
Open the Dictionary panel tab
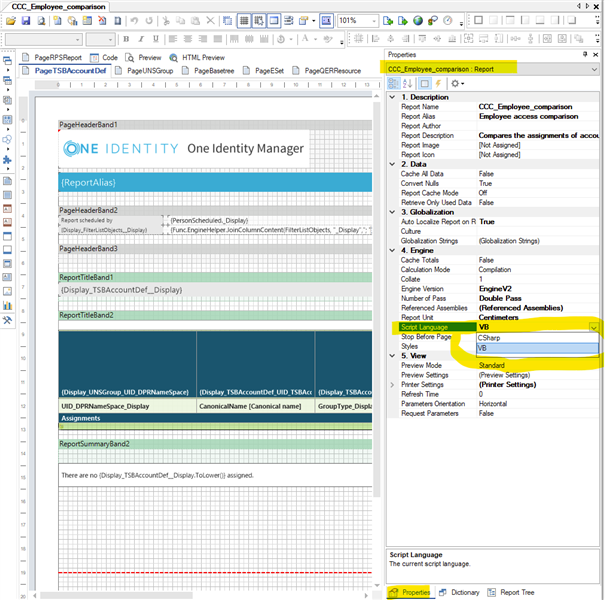pyautogui.click(x=459, y=592)
